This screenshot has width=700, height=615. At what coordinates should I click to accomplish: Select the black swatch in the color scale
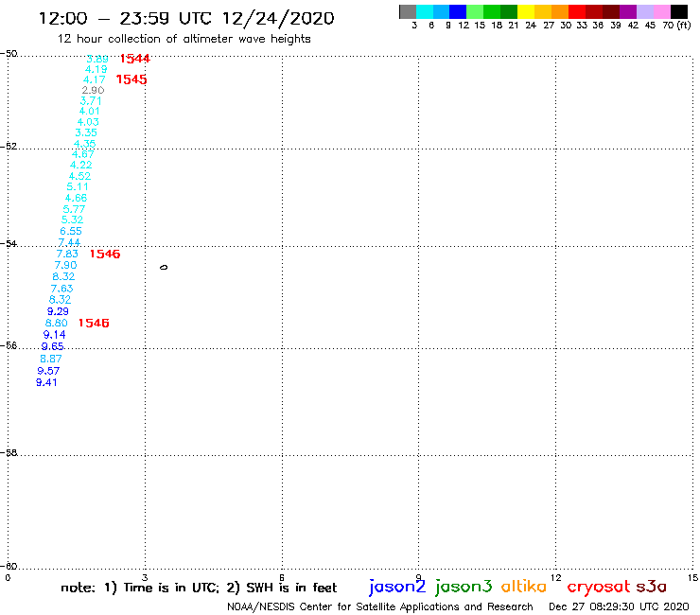tap(679, 11)
